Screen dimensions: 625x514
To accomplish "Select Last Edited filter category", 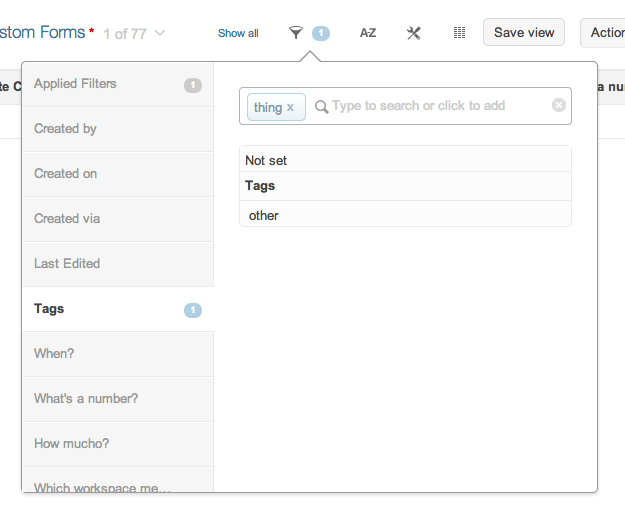I will point(118,264).
